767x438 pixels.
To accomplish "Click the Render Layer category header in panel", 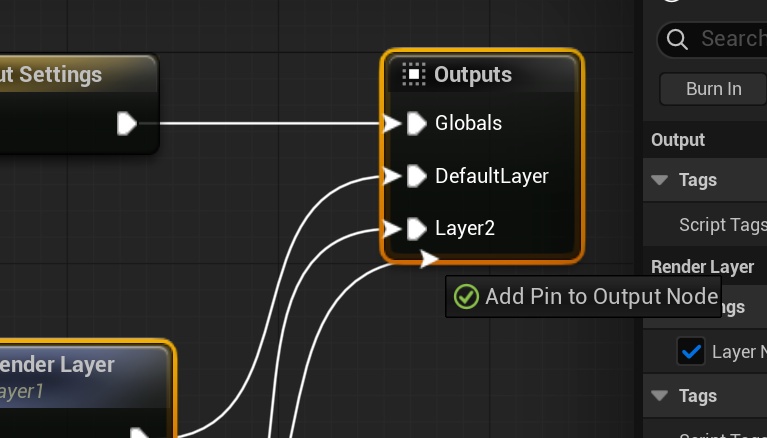I will [702, 267].
